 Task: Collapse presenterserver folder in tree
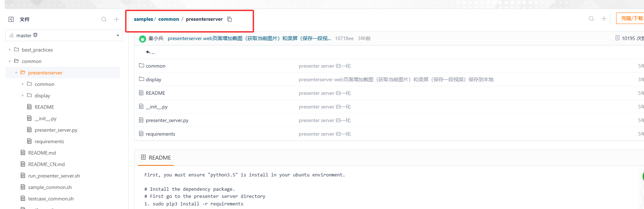coord(16,73)
